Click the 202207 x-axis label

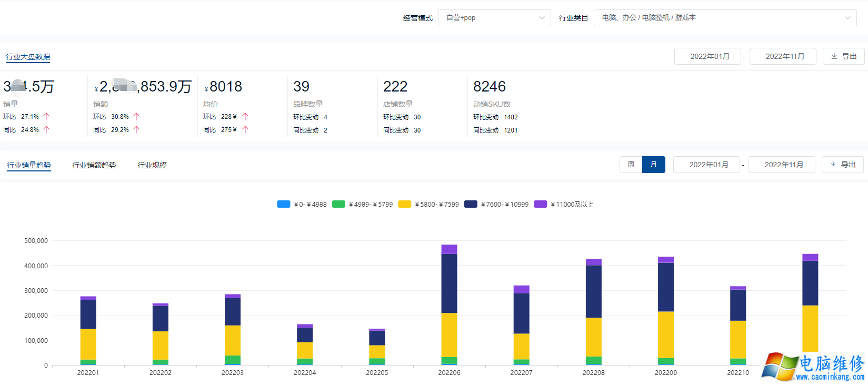tap(521, 373)
